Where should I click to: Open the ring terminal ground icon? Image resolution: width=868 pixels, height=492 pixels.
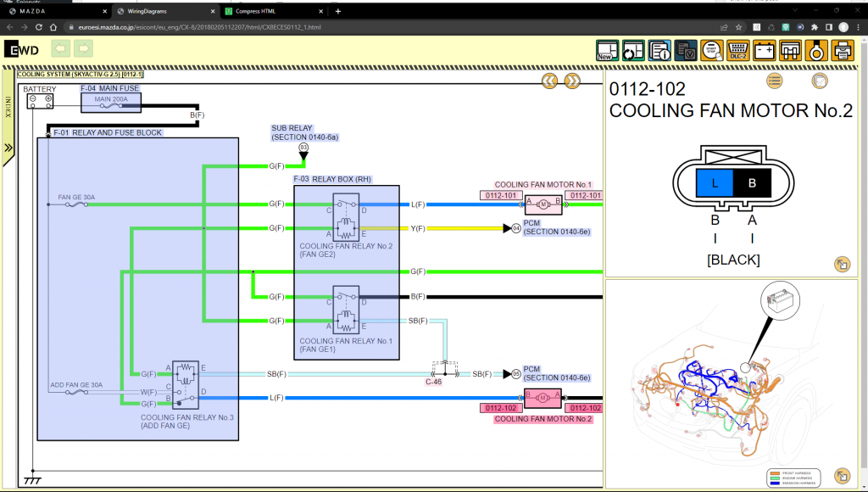coord(816,50)
